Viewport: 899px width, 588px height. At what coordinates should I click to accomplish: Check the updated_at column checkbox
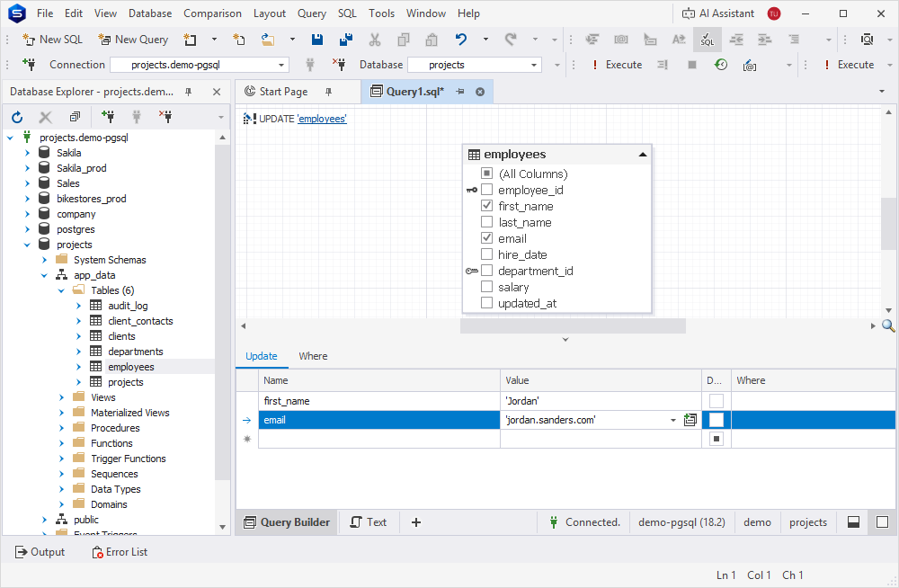[x=486, y=302]
